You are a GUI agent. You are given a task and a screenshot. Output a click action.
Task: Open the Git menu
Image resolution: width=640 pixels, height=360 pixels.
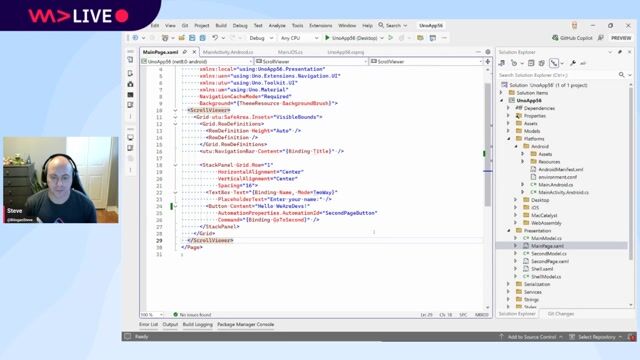click(185, 25)
